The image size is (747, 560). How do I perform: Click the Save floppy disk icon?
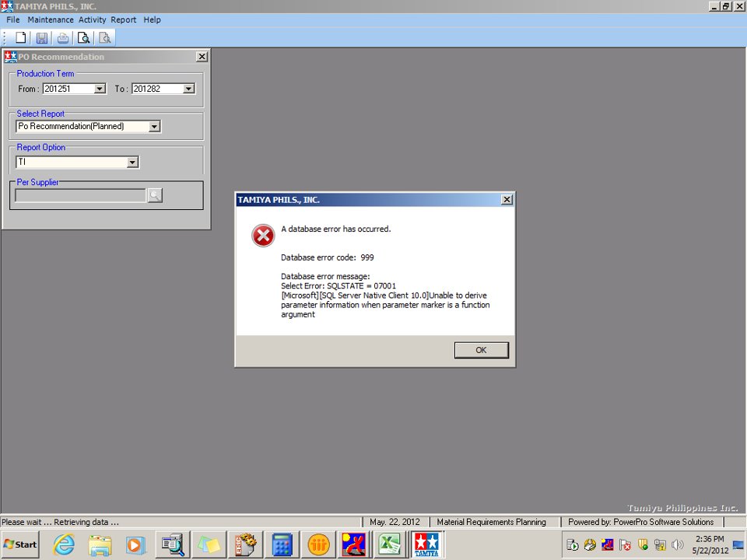pyautogui.click(x=42, y=37)
